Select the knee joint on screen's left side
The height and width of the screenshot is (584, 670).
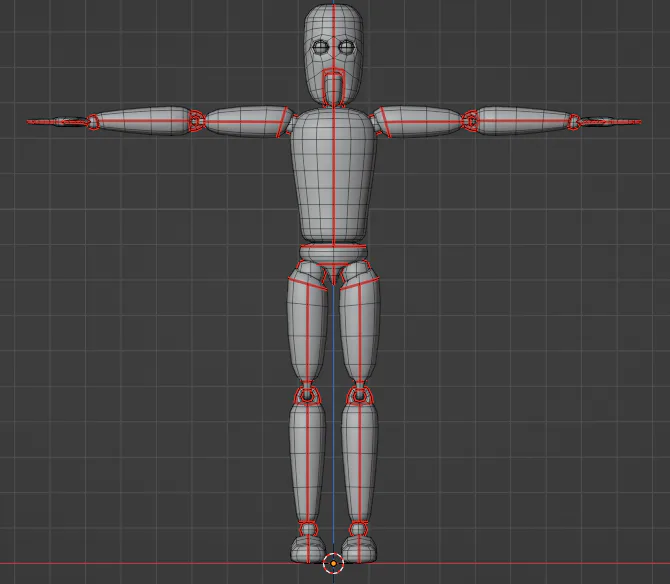coord(307,395)
